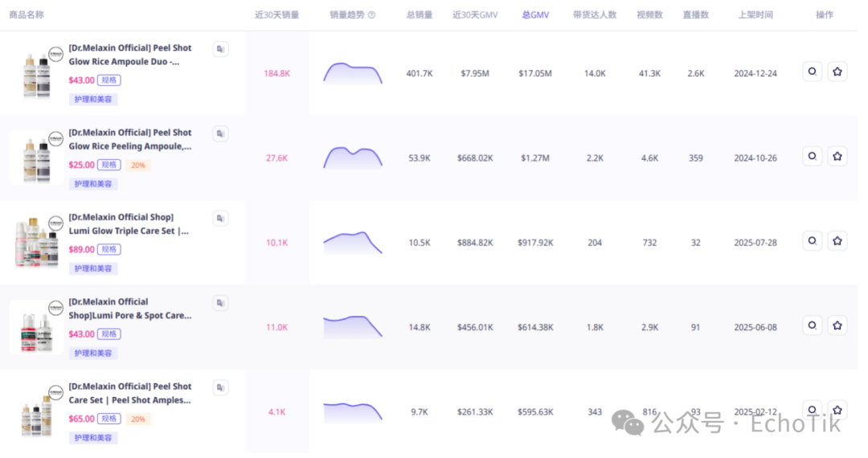Viewport: 868px width, 458px height.
Task: Select 2024-12-24 listing date
Action: coord(755,74)
